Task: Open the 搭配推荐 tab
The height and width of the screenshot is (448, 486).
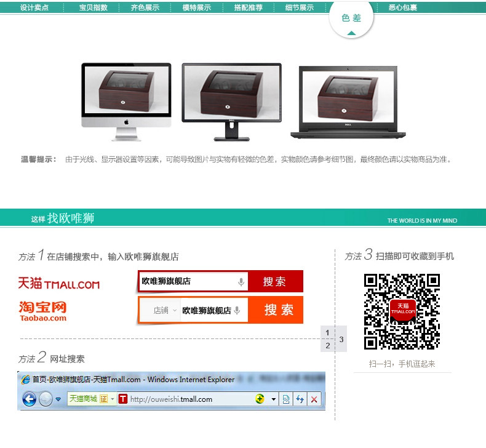Action: [x=249, y=7]
